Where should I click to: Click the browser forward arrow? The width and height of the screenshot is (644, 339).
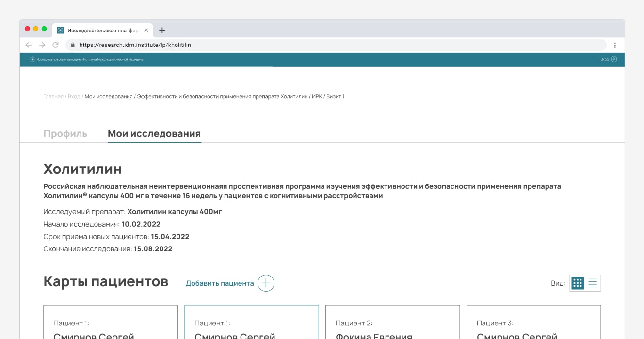point(42,45)
